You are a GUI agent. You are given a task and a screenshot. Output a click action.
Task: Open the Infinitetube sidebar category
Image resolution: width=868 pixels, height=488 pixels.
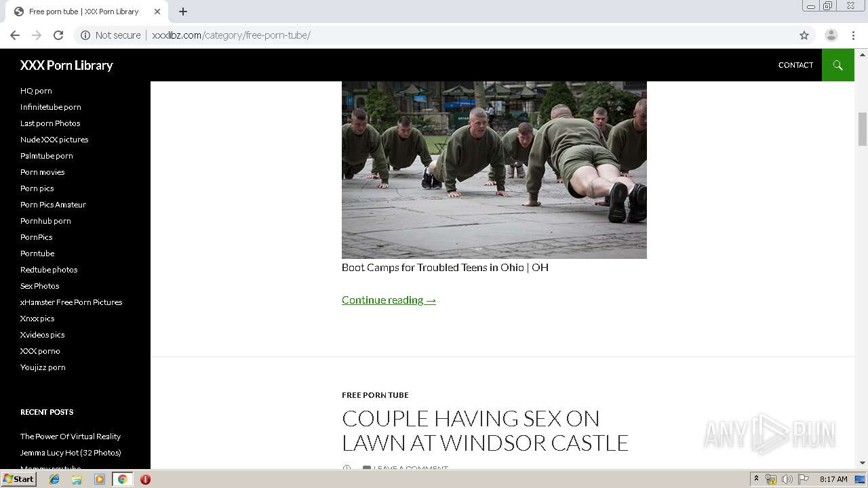point(51,107)
